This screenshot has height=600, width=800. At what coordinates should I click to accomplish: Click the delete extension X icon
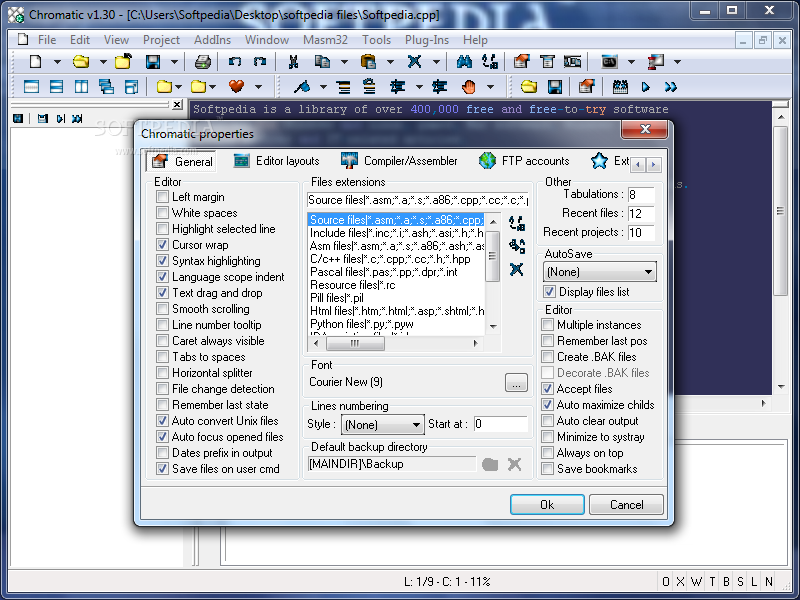[516, 269]
